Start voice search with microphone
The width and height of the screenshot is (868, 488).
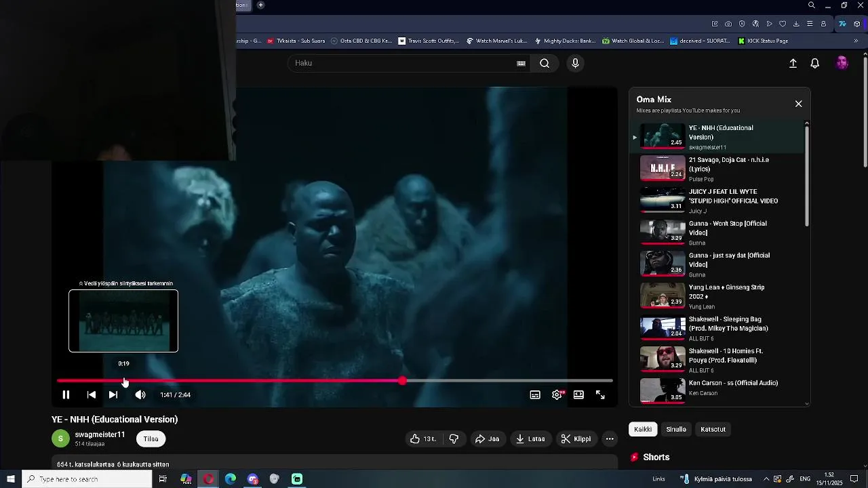click(575, 63)
